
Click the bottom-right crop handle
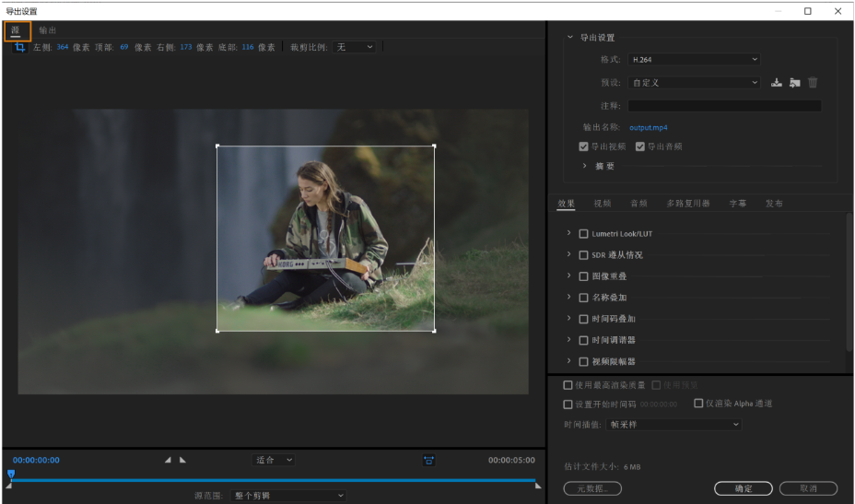tap(434, 331)
